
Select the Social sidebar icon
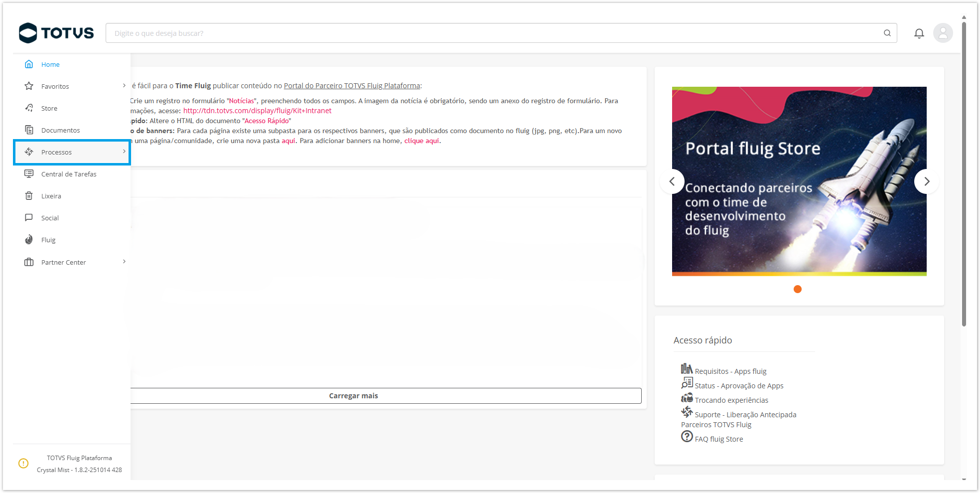click(29, 217)
